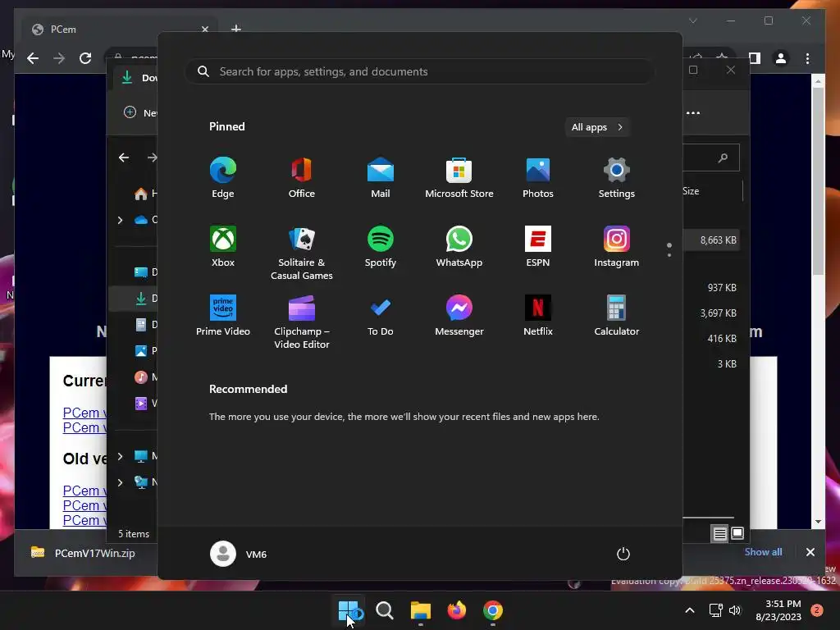
Task: Open File Explorer's See more menu
Action: [693, 112]
